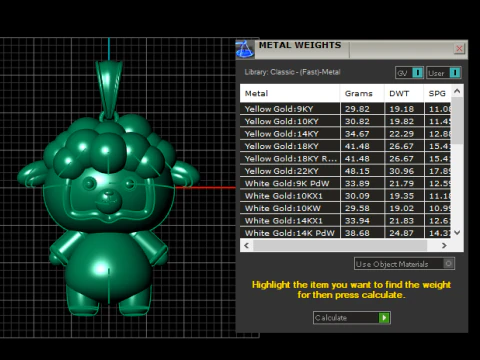The image size is (480, 360).
Task: Select the Yellow Gold:18KY R... row
Action: pyautogui.click(x=345, y=158)
